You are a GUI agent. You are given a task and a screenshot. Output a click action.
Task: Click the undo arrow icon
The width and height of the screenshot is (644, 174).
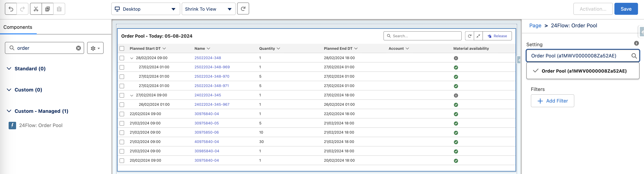[x=11, y=9]
